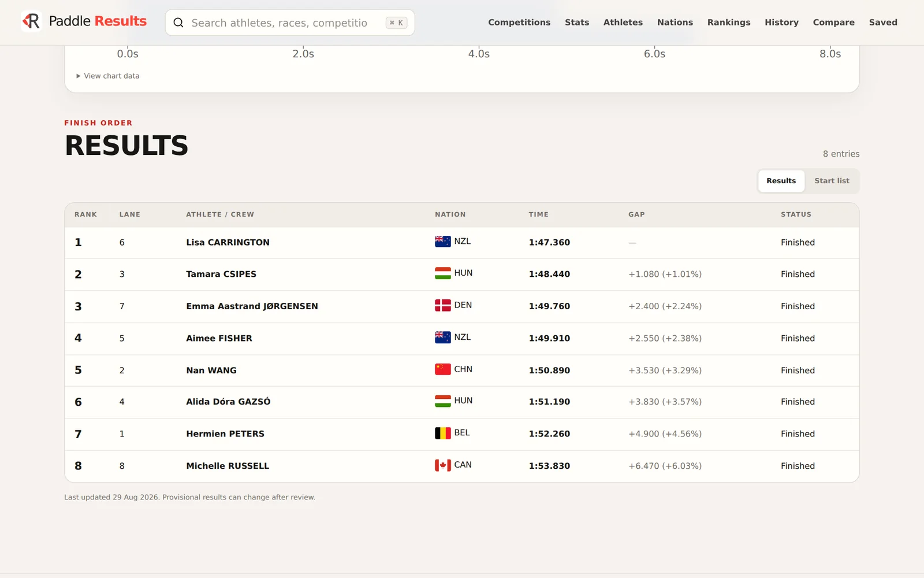Screen dimensions: 924x578
Task: Go to Athletes section
Action: point(623,23)
